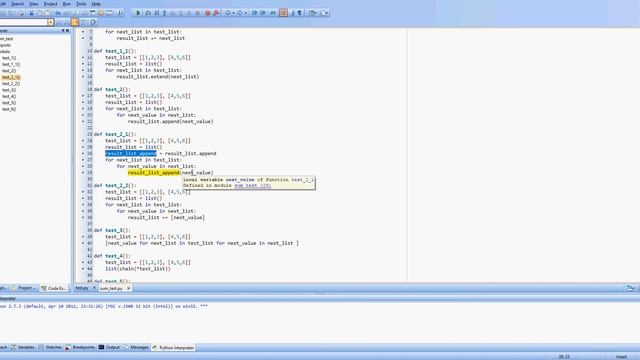
Task: Select test_3() in Code Explorer
Action: coord(9,90)
